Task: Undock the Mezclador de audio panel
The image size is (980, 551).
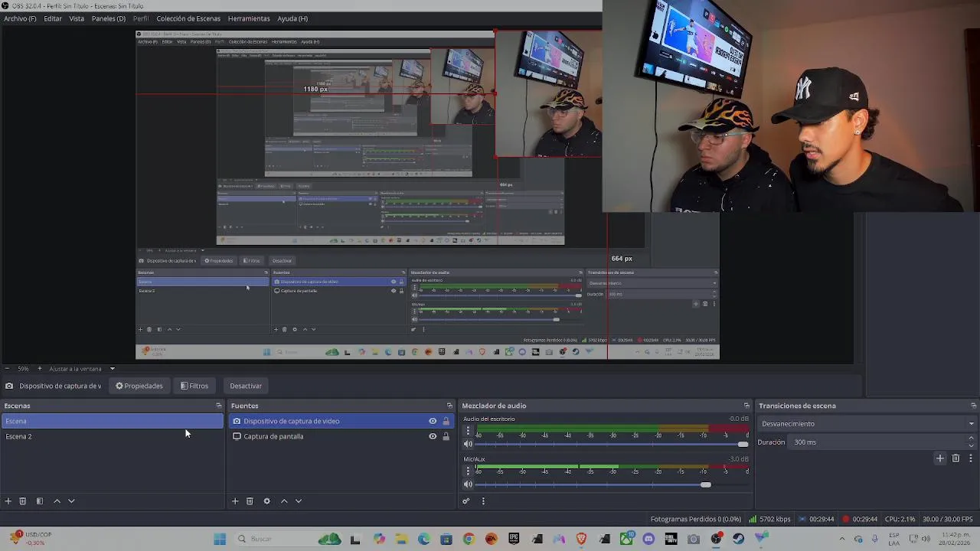Action: 746,406
